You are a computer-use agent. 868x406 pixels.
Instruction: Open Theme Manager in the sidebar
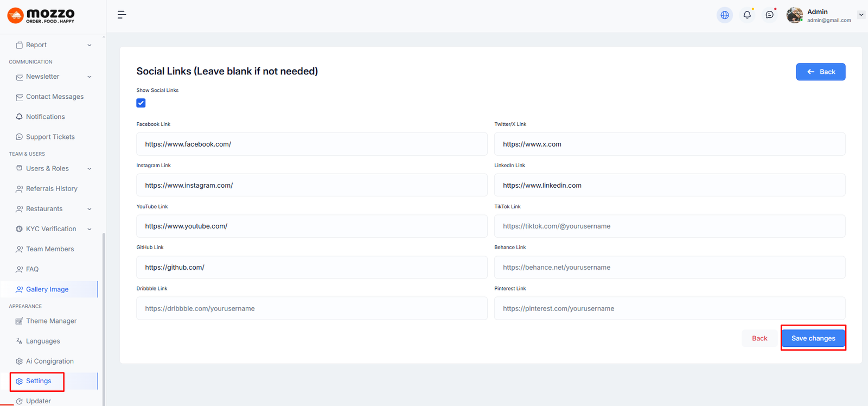[x=51, y=321]
